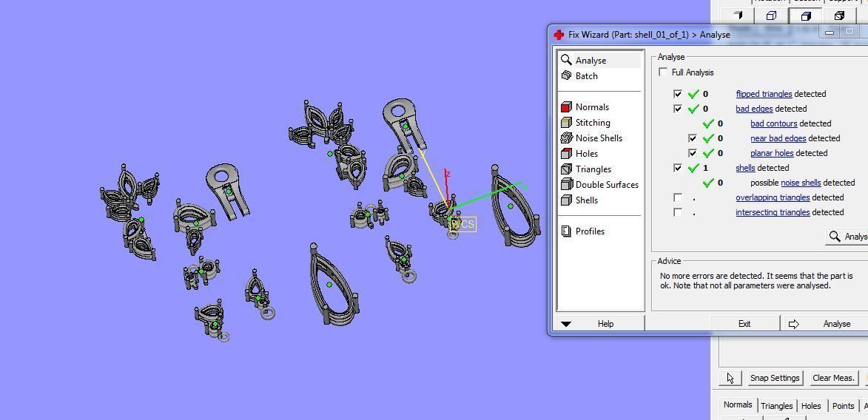868x420 pixels.
Task: Toggle the near bad edges checkbox
Action: click(693, 138)
